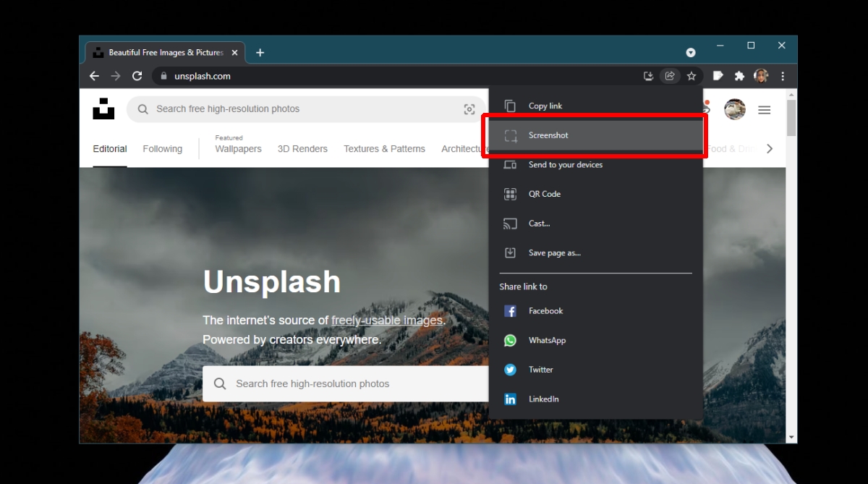The height and width of the screenshot is (484, 868).
Task: Click the QR Code grid icon
Action: point(510,194)
